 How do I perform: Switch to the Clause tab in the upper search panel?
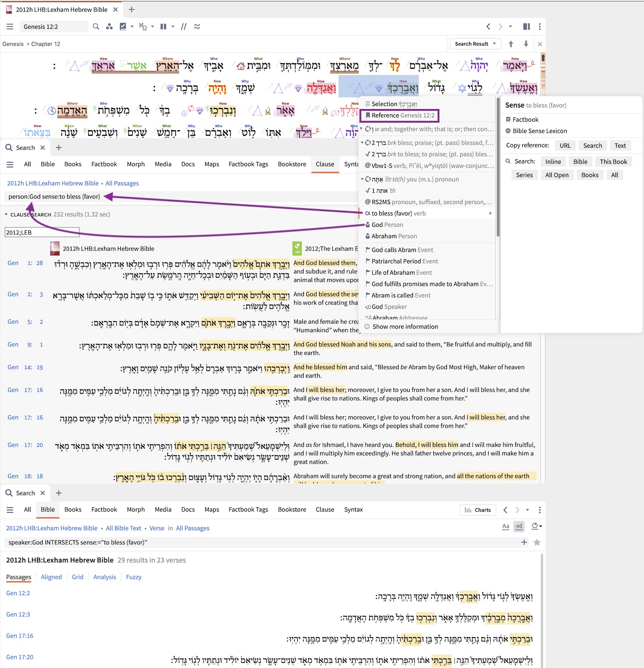point(325,164)
